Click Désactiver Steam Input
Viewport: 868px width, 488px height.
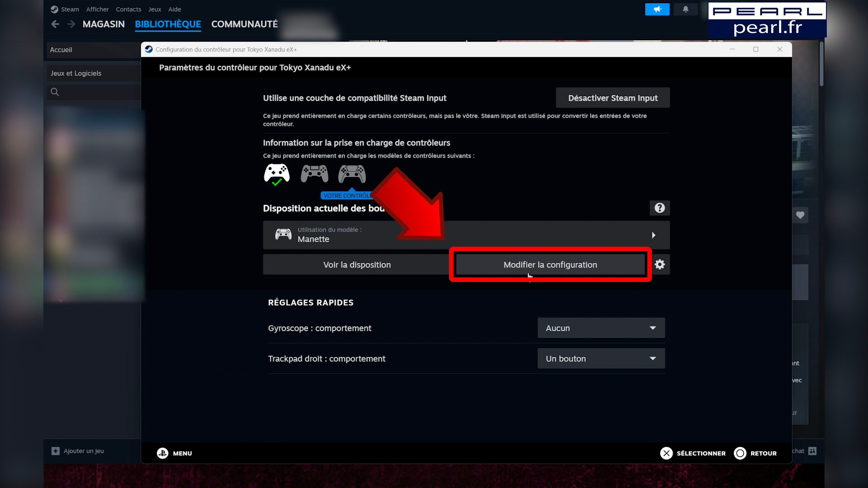(612, 98)
